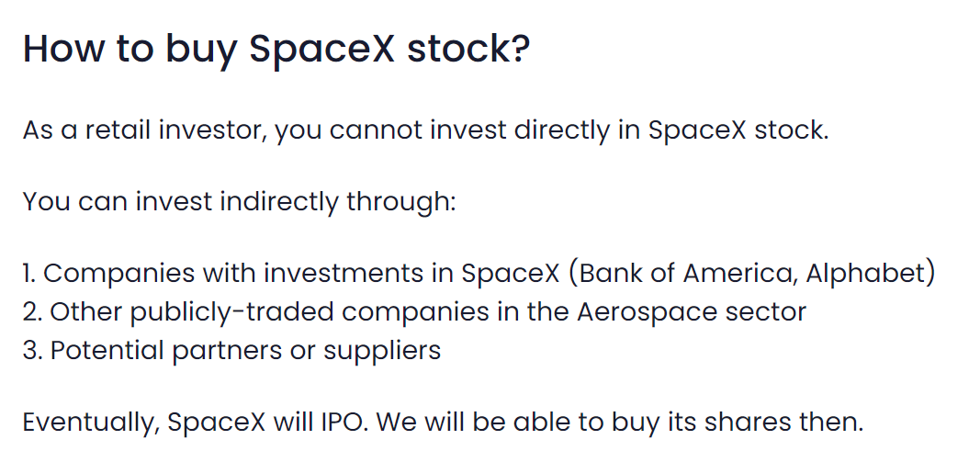
Task: Click the number "2." list marker
Action: pos(32,311)
